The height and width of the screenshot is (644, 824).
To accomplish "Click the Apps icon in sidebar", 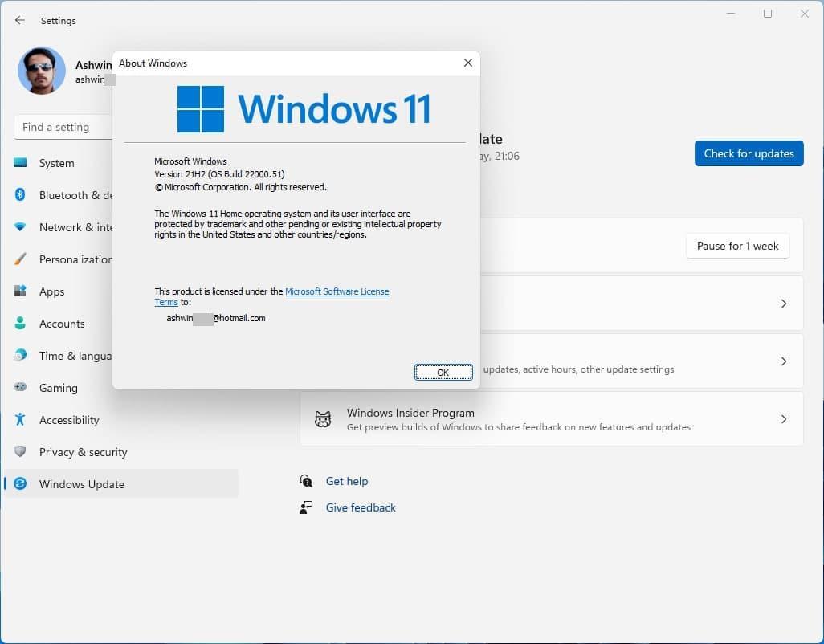I will coord(20,291).
